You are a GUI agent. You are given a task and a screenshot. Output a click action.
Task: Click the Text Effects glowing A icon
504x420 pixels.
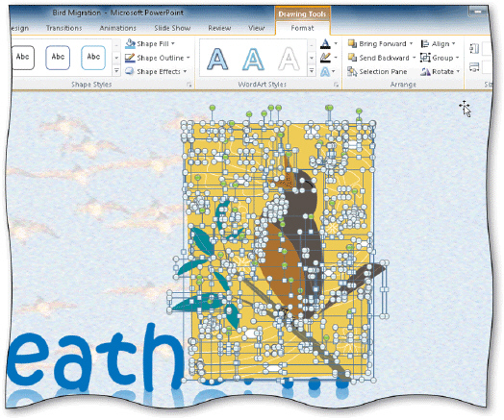coord(325,71)
